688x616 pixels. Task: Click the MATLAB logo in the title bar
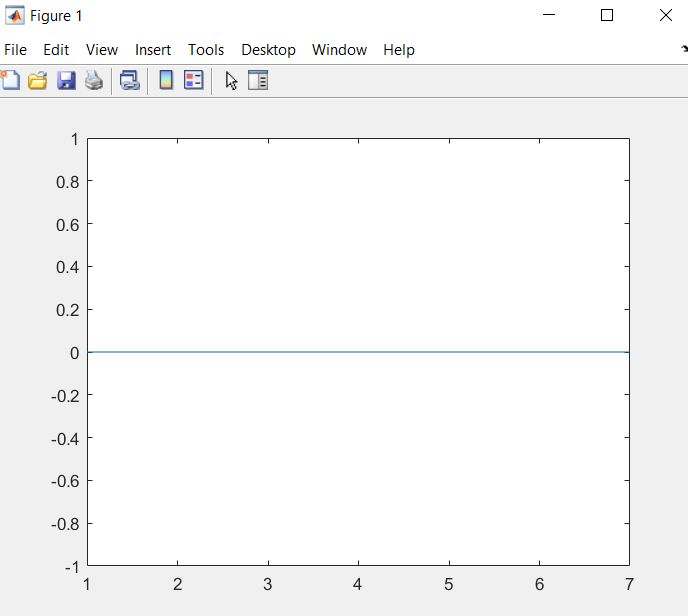tap(14, 16)
